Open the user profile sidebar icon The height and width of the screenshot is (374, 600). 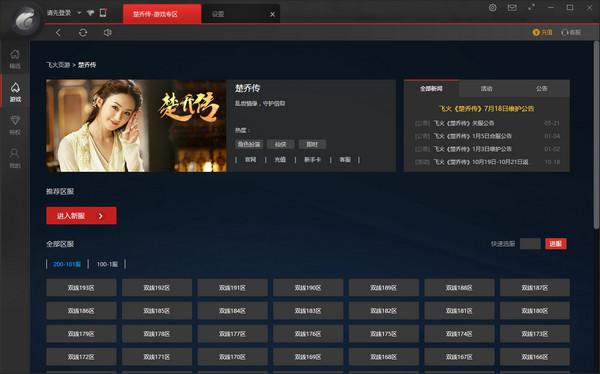click(x=15, y=158)
